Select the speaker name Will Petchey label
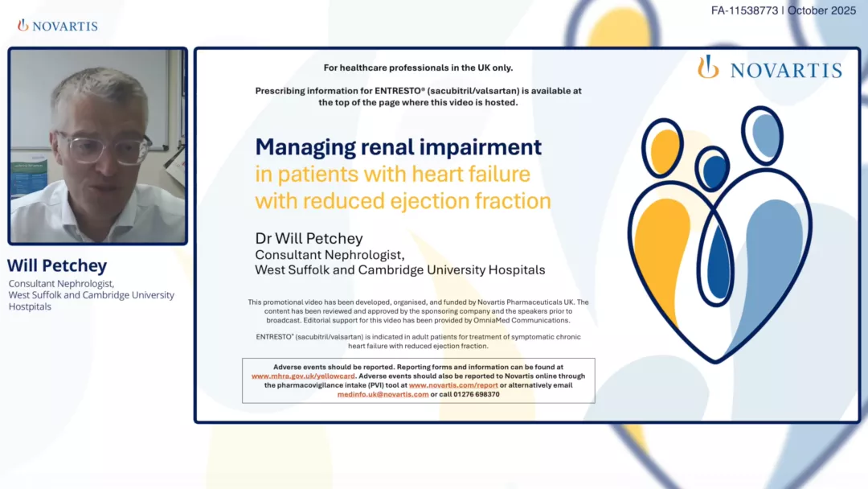Screen dimensions: 868x489 point(57,265)
